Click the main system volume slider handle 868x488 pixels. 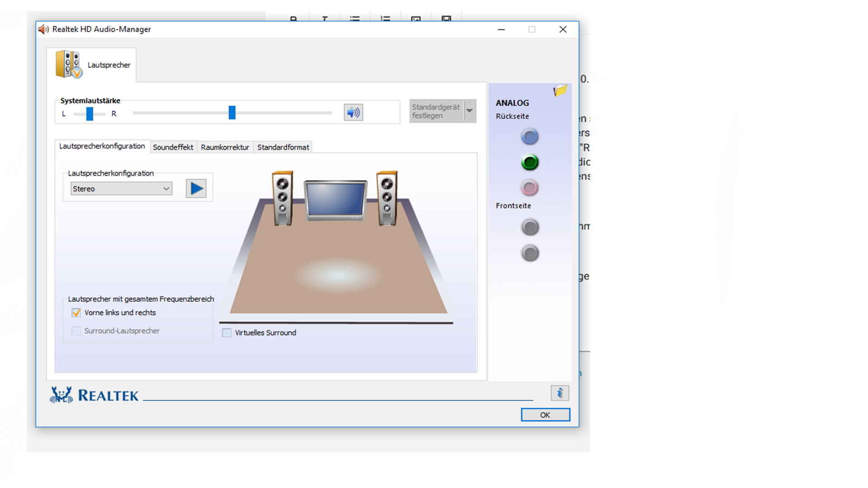pos(232,113)
